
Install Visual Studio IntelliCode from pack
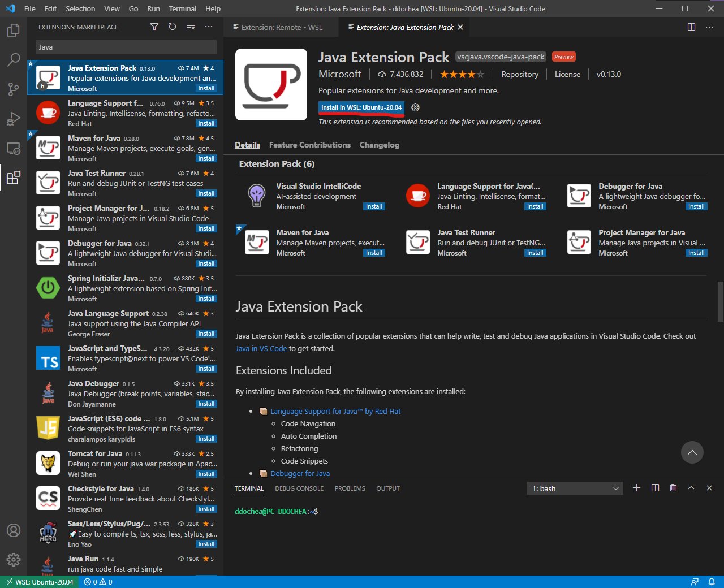click(374, 207)
